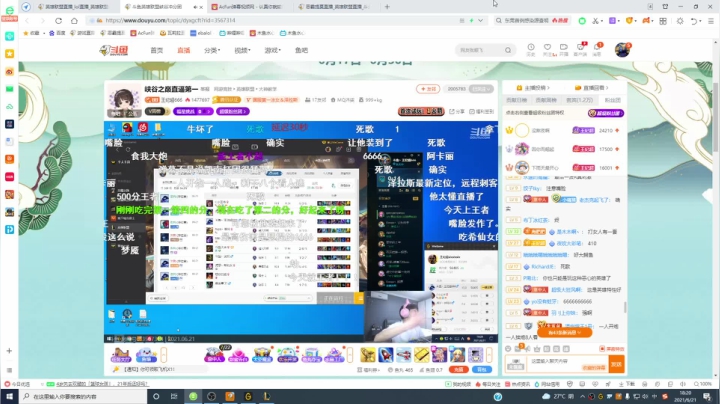Go to browser home page icon

coord(74,21)
